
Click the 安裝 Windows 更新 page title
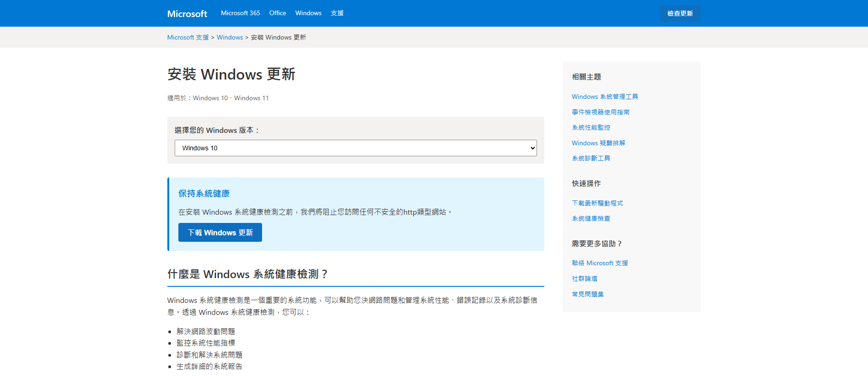[x=231, y=74]
